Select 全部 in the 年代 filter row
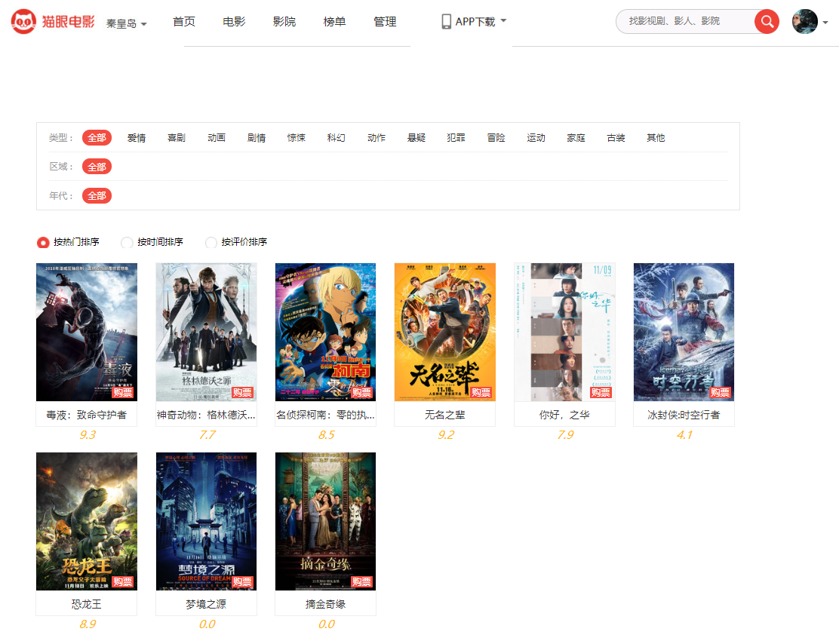839x644 pixels. (97, 196)
